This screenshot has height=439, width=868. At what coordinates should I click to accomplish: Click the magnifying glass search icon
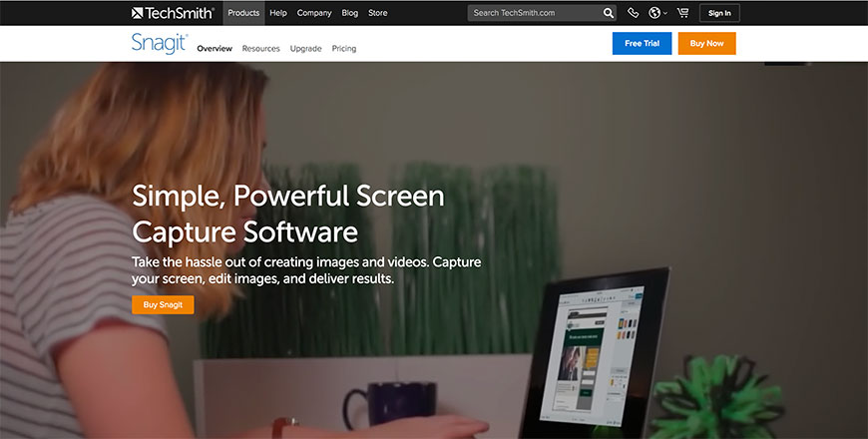point(609,13)
